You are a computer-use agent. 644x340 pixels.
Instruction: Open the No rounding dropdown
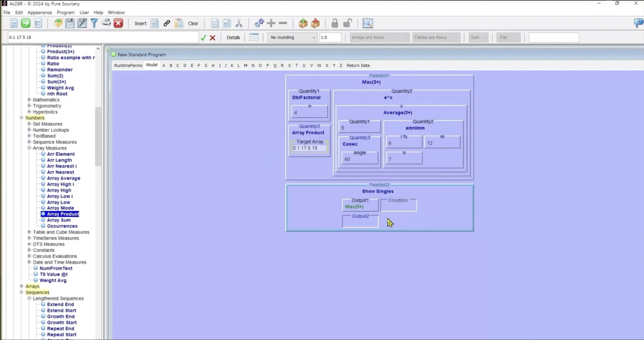pos(292,37)
